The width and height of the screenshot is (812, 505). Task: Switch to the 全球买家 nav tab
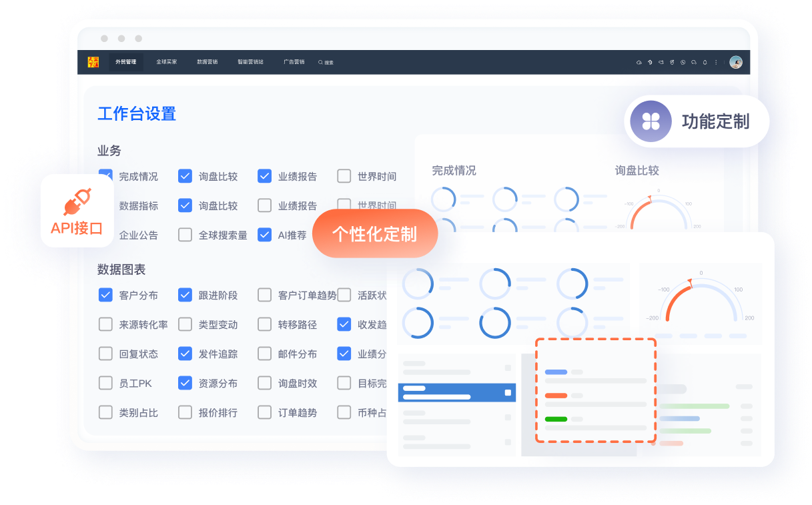point(166,62)
